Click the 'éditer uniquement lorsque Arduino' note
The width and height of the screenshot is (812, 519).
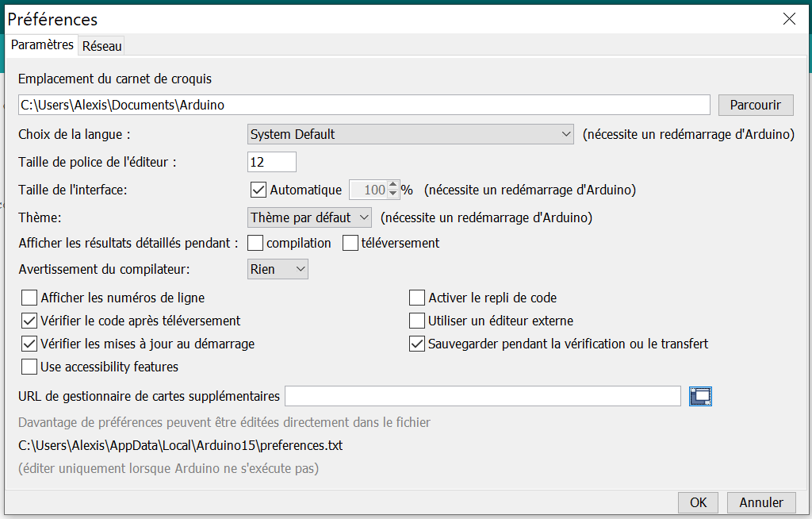pos(168,469)
